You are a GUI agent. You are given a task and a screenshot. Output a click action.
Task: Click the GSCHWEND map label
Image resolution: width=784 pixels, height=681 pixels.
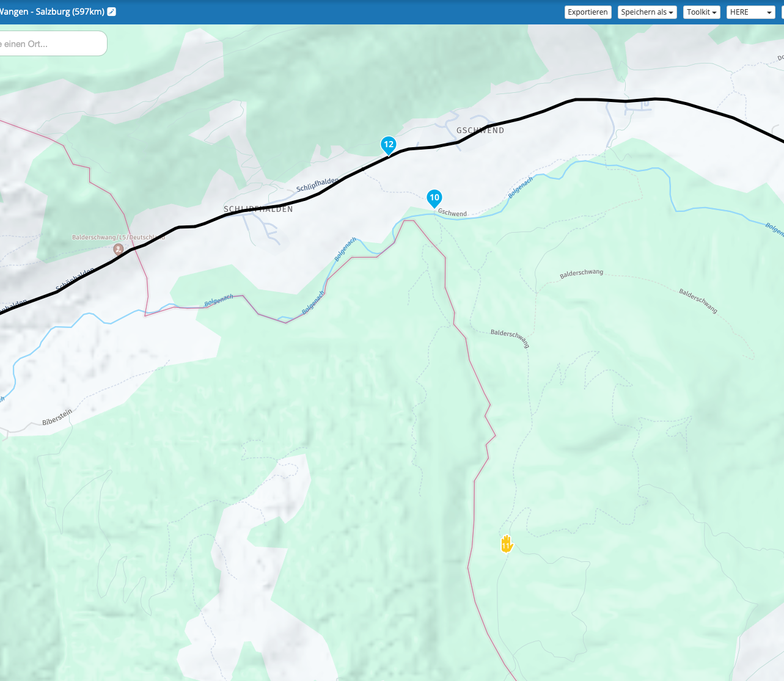coord(480,130)
